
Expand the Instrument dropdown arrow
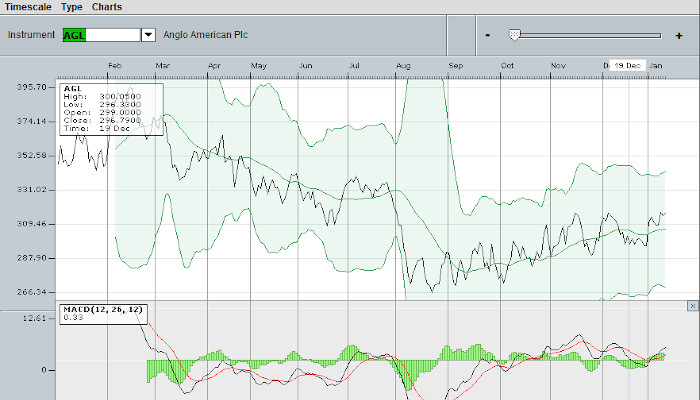(149, 35)
